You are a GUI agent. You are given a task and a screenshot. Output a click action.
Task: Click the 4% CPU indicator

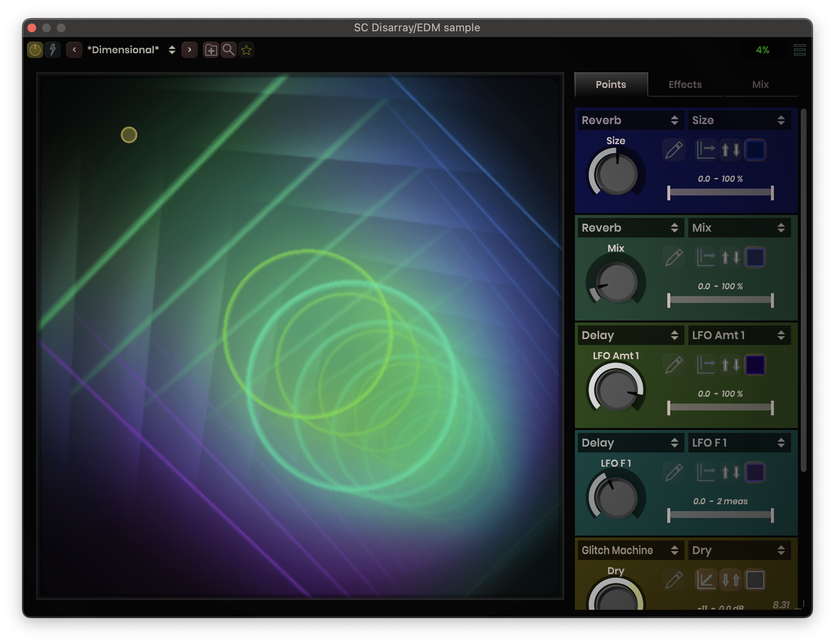[762, 50]
